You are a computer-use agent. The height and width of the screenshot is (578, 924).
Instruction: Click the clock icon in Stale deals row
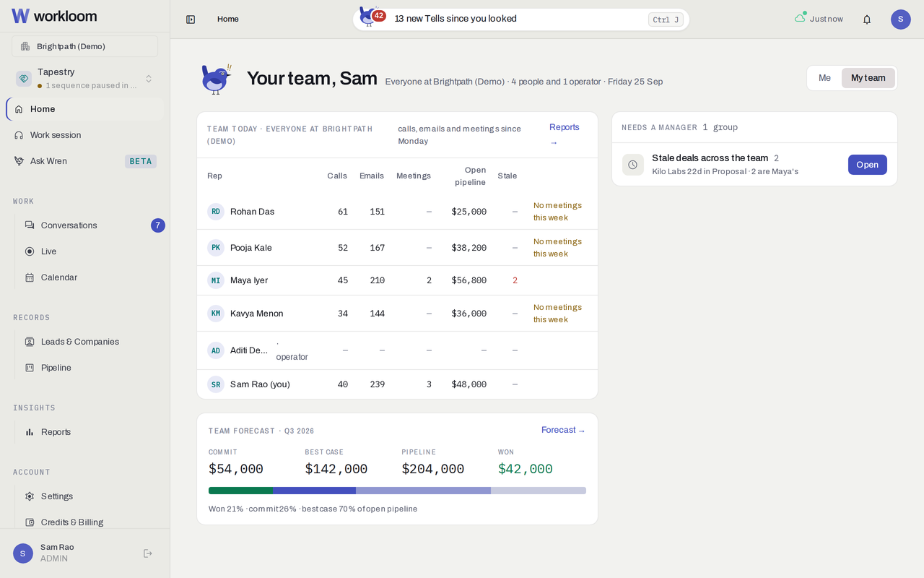click(633, 165)
